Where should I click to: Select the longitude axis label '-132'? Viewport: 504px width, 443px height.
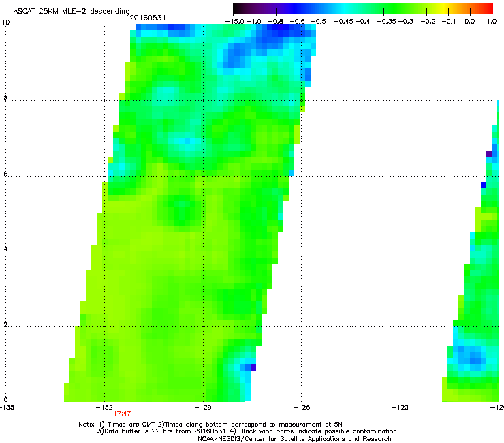[x=104, y=408]
